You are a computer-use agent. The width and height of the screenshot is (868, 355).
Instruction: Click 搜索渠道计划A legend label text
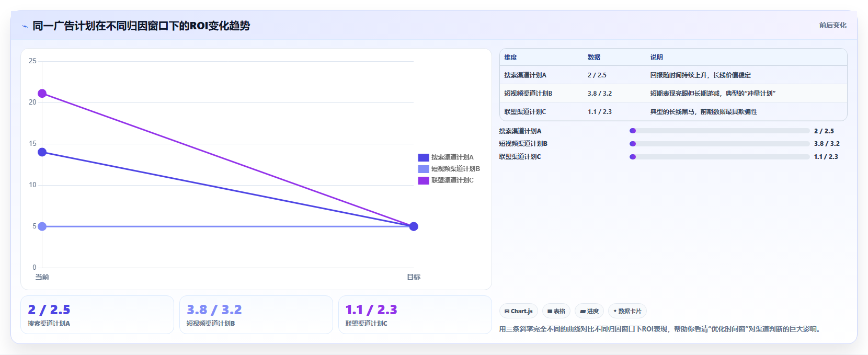click(x=452, y=157)
